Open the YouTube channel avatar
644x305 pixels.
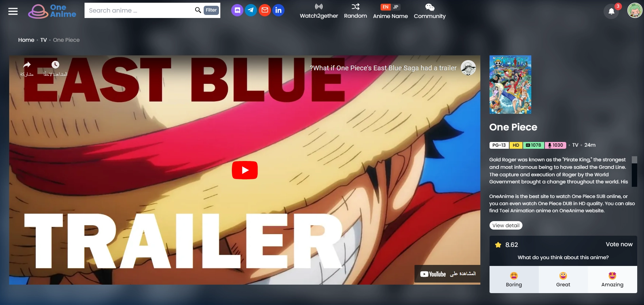point(468,68)
